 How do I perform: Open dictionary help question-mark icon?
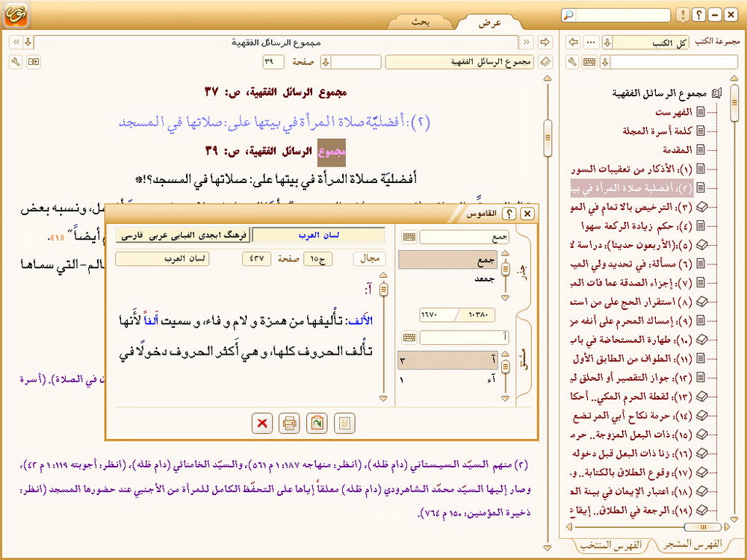(509, 214)
